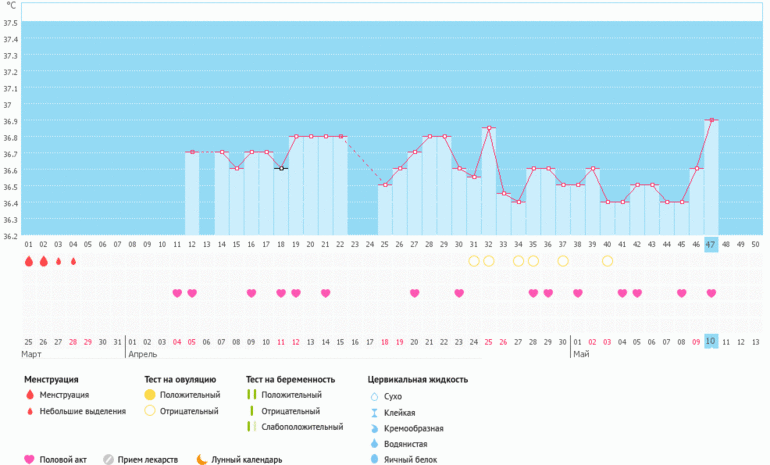Click the Половой акт legend label
Viewport: 770px width, 465px height.
tap(61, 460)
